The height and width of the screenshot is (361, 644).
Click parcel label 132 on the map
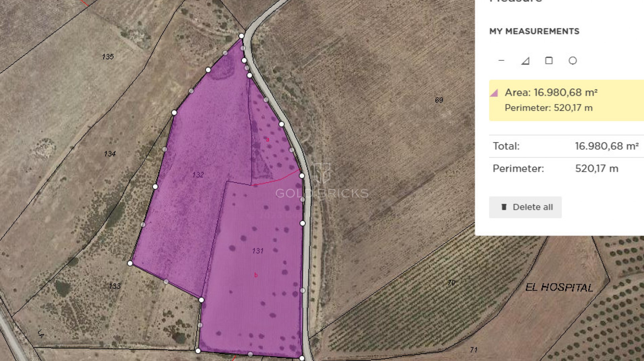[x=198, y=175]
